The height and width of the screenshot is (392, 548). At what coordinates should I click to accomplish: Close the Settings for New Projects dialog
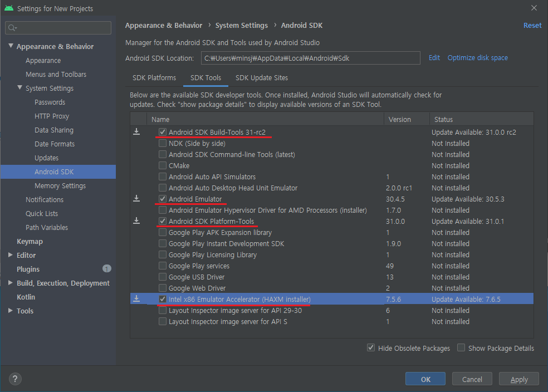[x=534, y=8]
